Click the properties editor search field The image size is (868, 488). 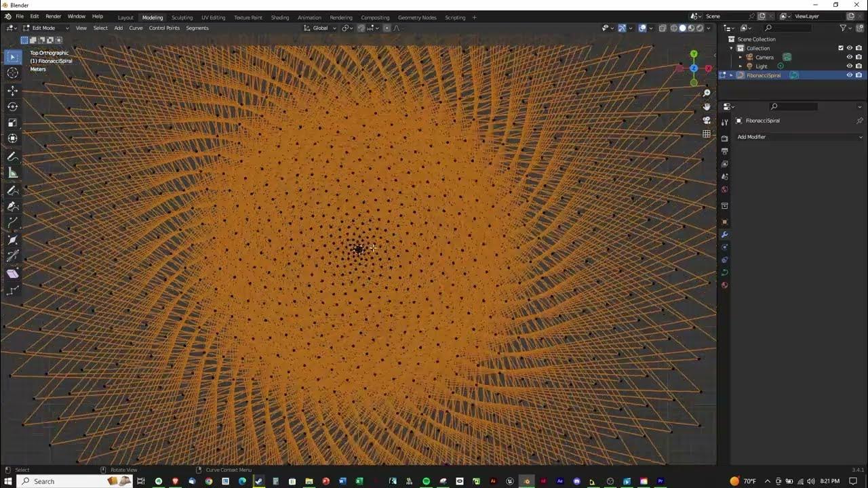(x=793, y=106)
